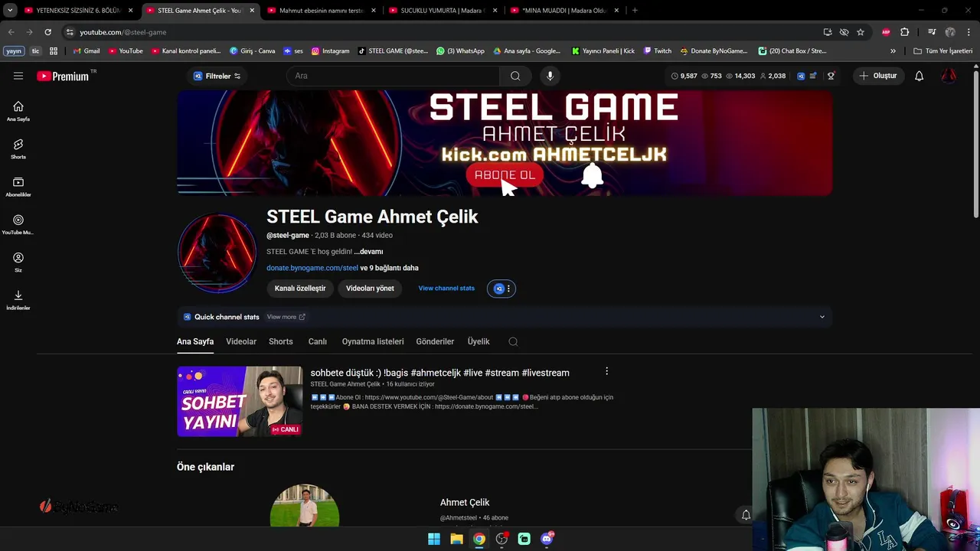Open the Chrome three-dot menu
Screen dimensions: 980x551
969,32
